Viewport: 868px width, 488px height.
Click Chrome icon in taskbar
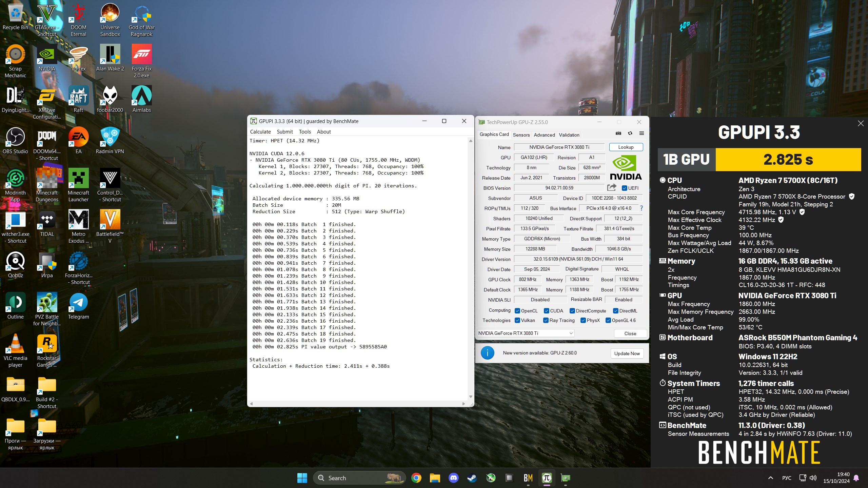coord(416,478)
